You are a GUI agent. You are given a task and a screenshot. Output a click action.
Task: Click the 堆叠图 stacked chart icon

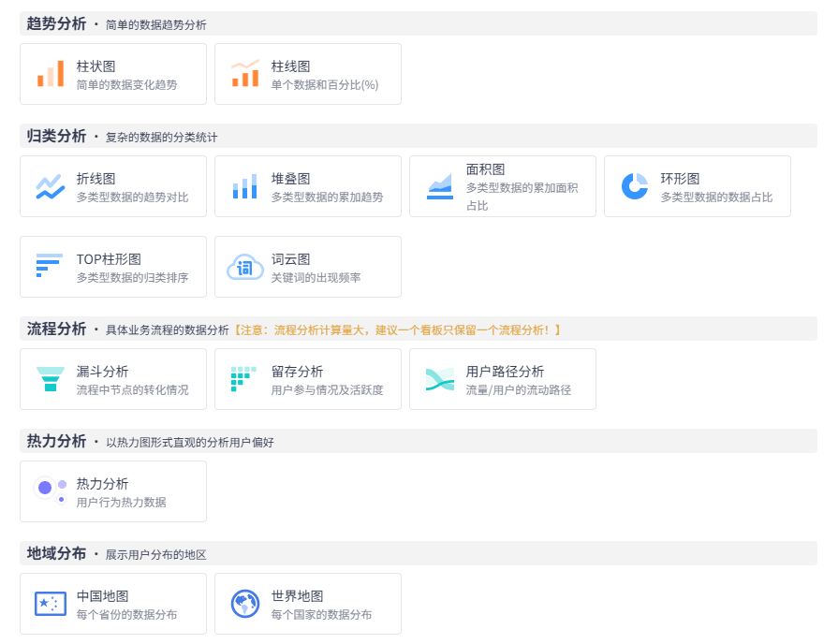(244, 186)
